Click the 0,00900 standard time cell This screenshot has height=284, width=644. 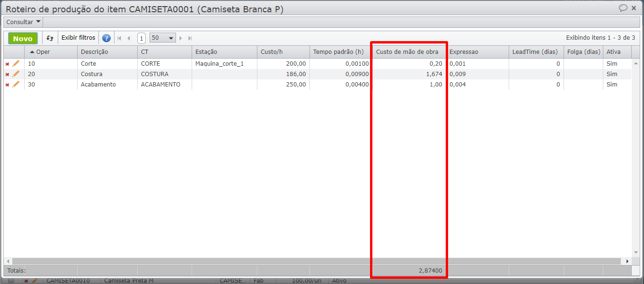(340, 74)
